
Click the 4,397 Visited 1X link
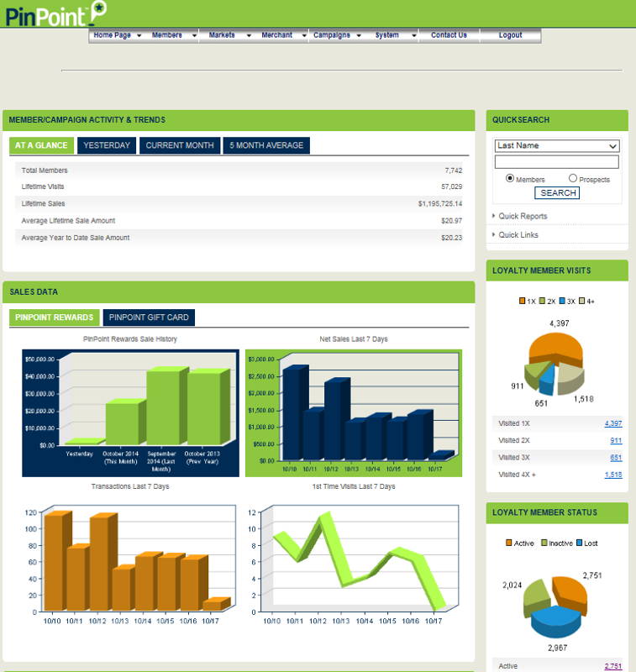tap(613, 423)
